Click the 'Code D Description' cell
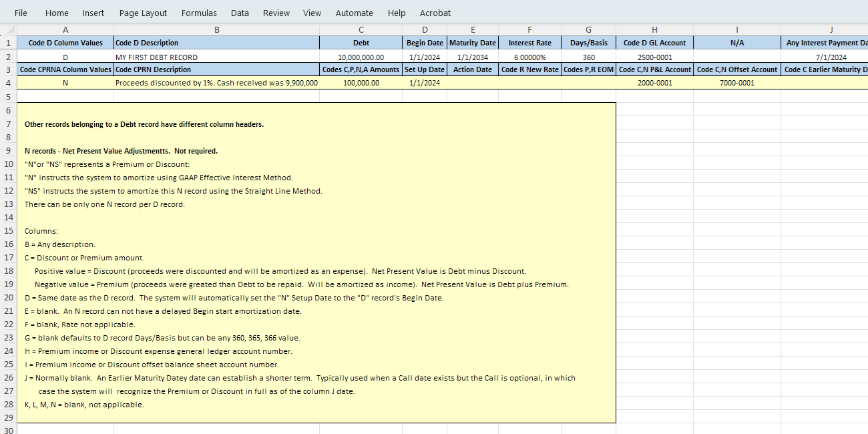Screen dimensions: 868x434 [217, 43]
